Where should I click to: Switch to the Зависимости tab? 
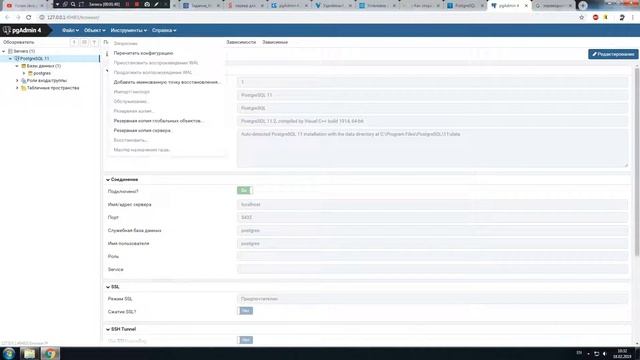pos(241,42)
